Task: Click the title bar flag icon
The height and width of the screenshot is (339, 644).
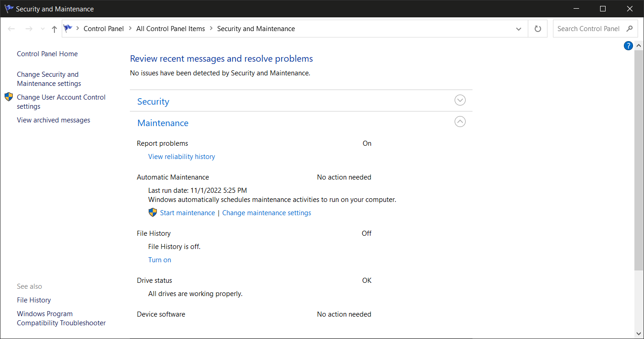Action: [9, 9]
